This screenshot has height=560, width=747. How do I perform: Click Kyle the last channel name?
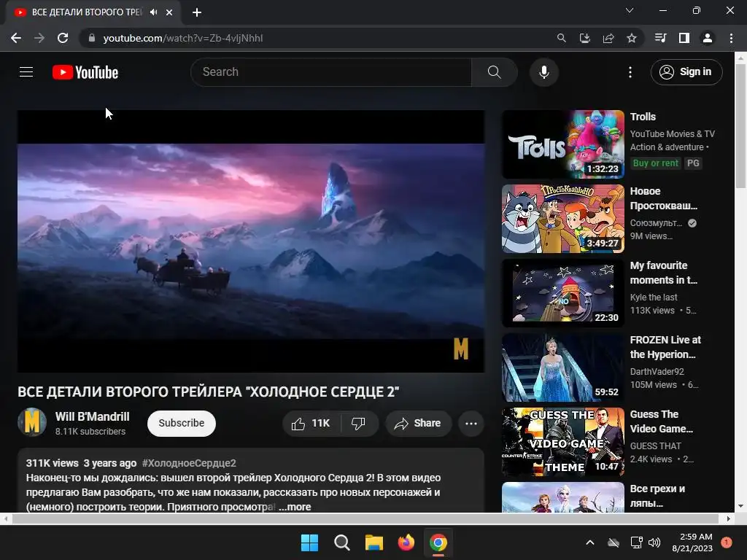click(654, 297)
